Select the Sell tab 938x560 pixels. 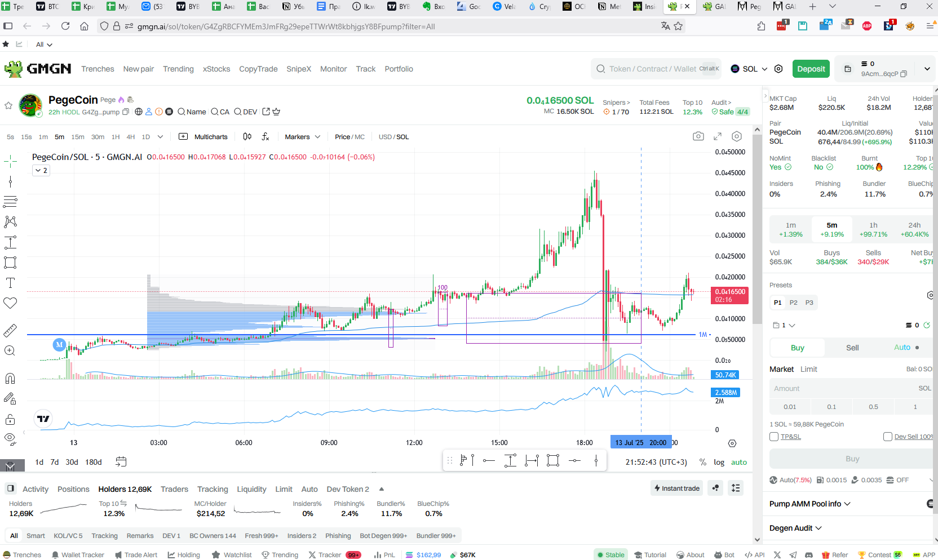[852, 348]
